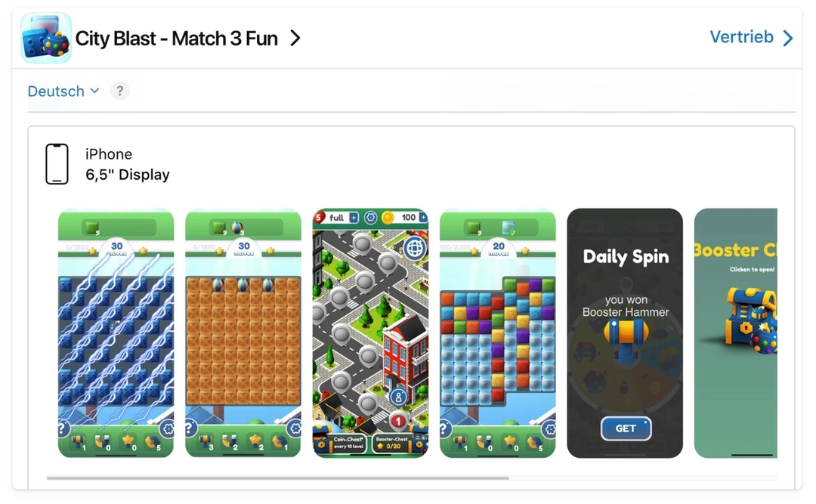
Task: Expand the chevron next to the City Blast title
Action: point(295,38)
